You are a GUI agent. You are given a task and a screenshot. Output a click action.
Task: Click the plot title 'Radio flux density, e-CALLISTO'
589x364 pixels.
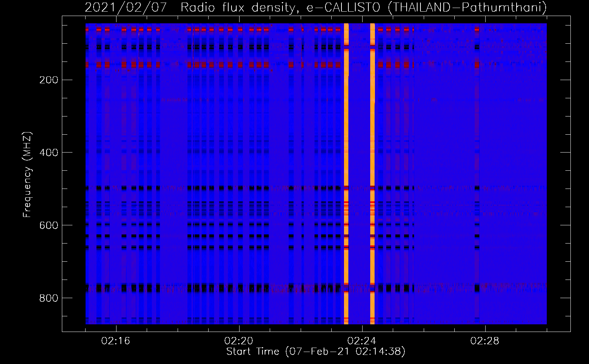pyautogui.click(x=280, y=7)
